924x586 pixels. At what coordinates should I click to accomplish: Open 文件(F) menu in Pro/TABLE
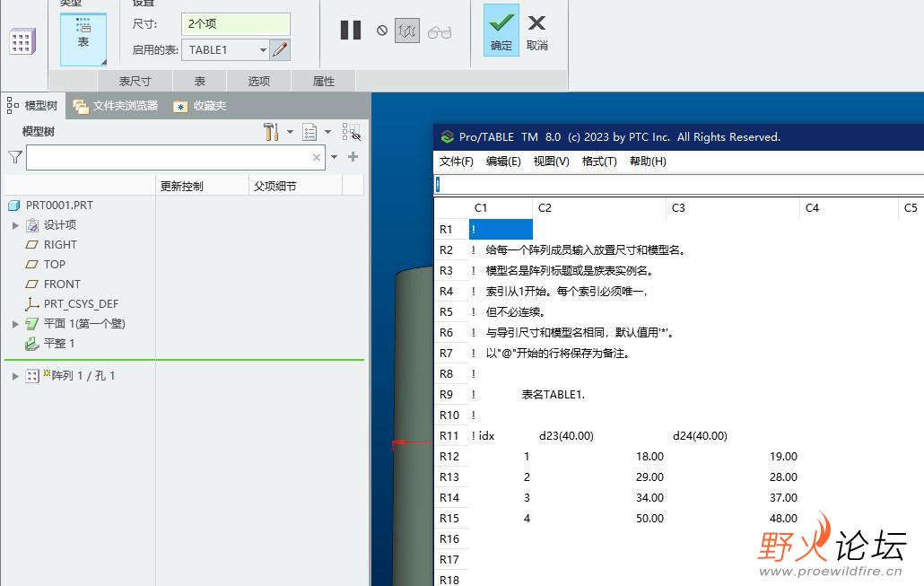pos(456,162)
